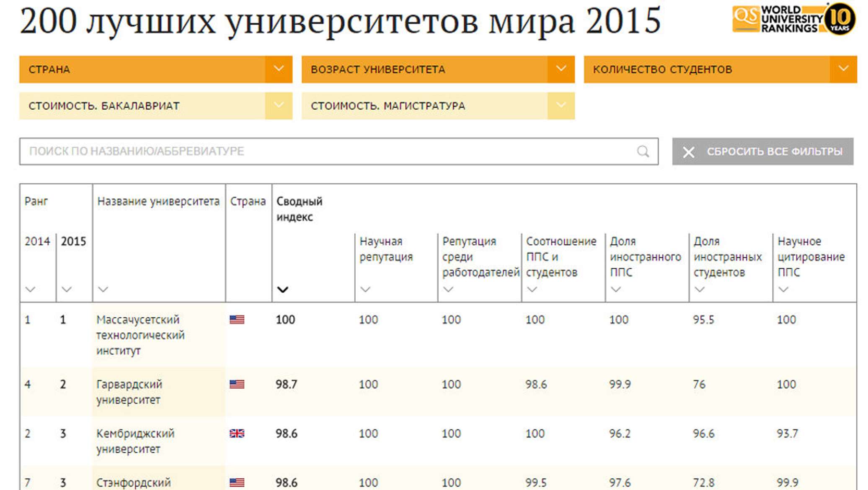Image resolution: width=868 pixels, height=490 pixels.
Task: Click Cambridge's citation value 93.7
Action: click(x=787, y=433)
